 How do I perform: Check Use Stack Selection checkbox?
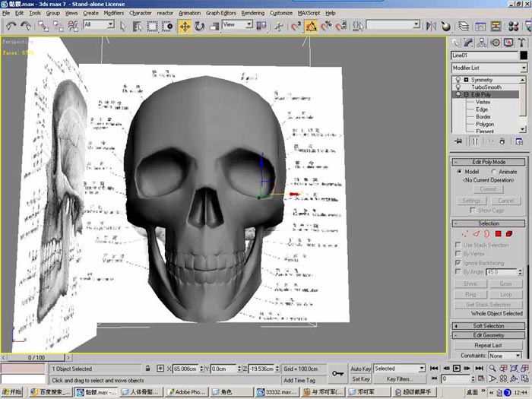click(458, 245)
